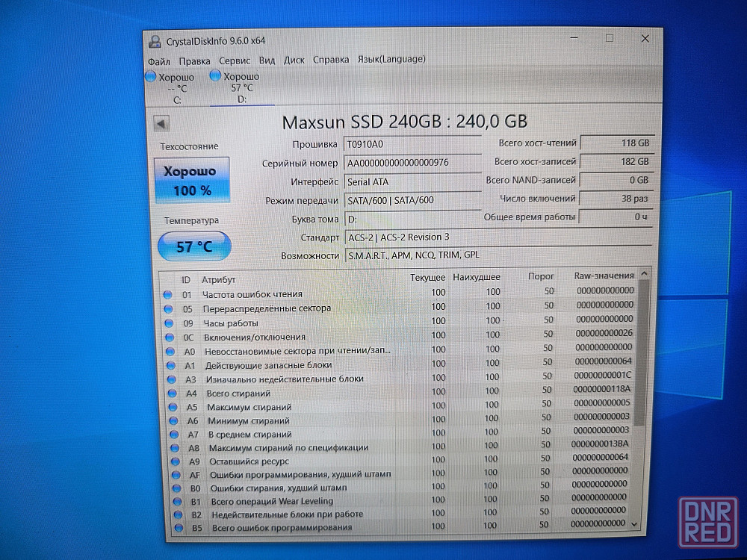Click the CrystalDiskInfo title bar app icon
Screen dimensions: 747x560
pos(155,41)
